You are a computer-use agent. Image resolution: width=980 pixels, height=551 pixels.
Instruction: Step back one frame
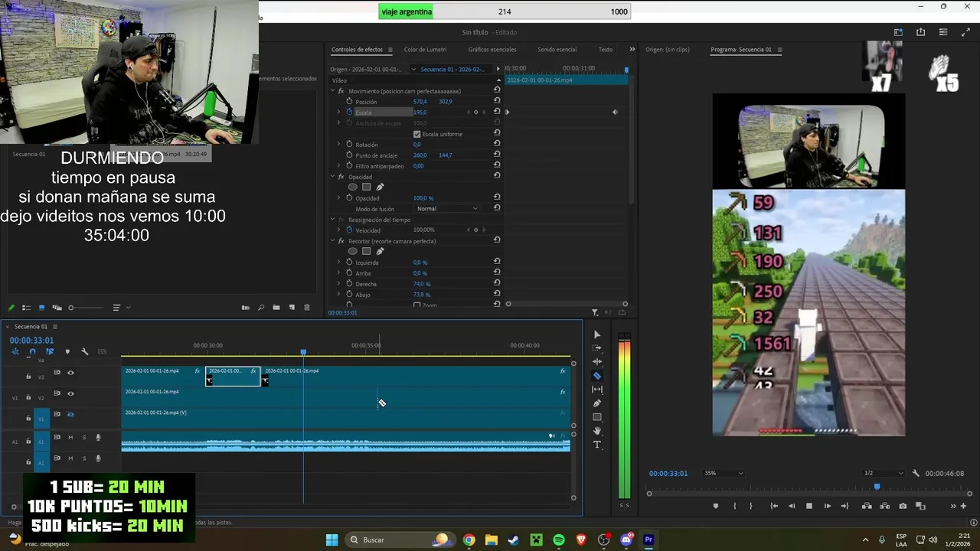[791, 506]
